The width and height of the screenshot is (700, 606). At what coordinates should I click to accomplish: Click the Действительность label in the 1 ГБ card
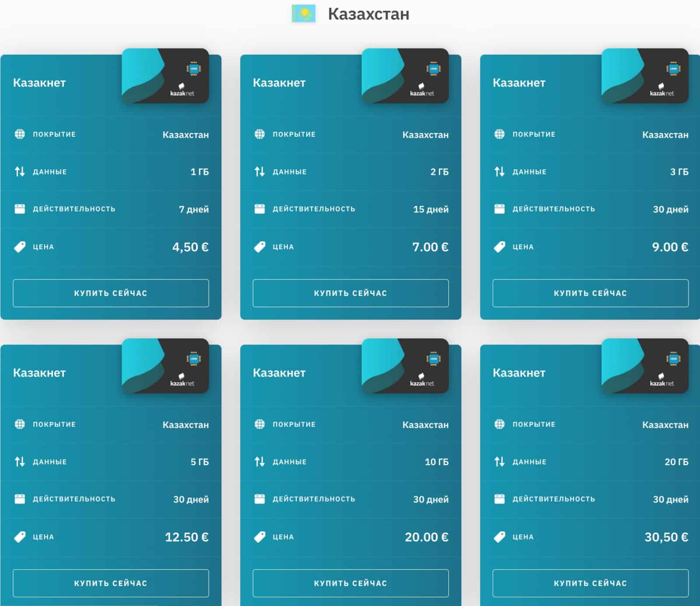pos(74,209)
